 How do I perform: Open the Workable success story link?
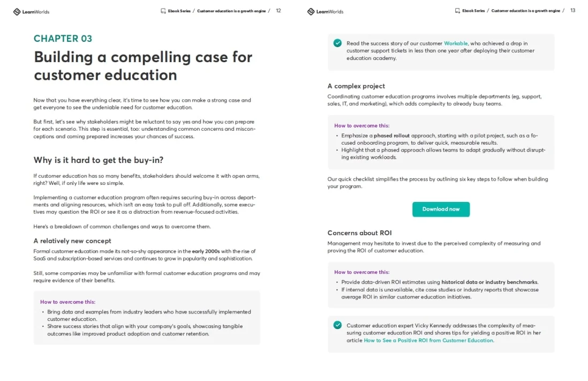(456, 43)
